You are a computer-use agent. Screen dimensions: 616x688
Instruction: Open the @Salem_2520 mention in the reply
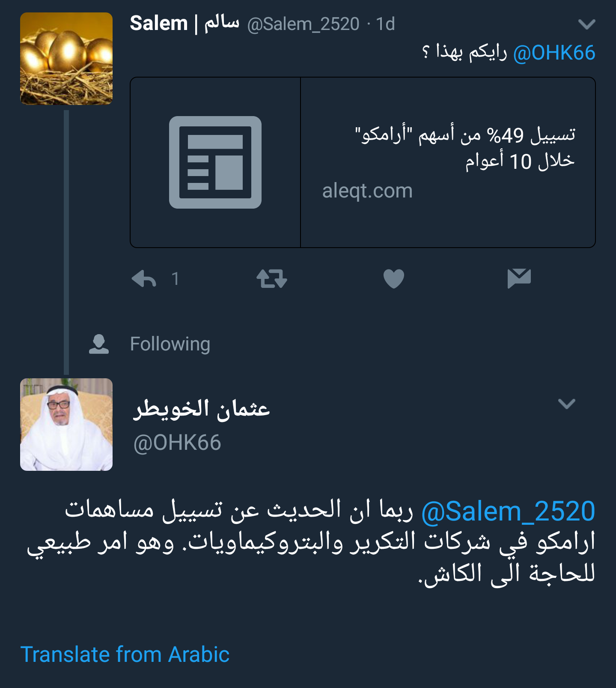pos(509,512)
